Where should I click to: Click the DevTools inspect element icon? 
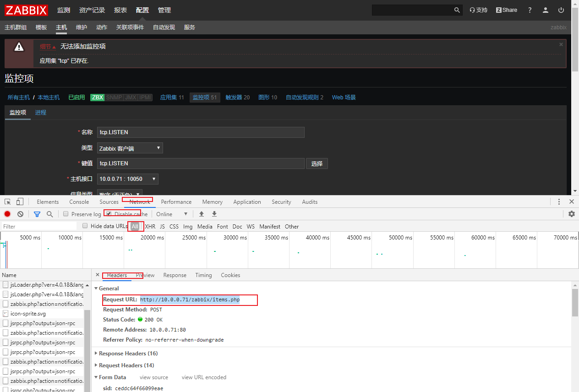click(8, 201)
